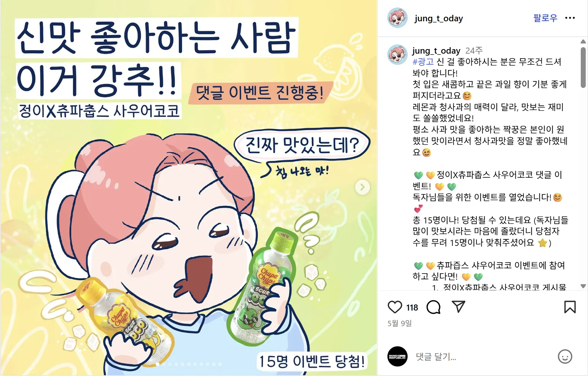Screen dimensions: 588x376
Task: Click jung_t_oday avatar in post header
Action: pos(397,18)
